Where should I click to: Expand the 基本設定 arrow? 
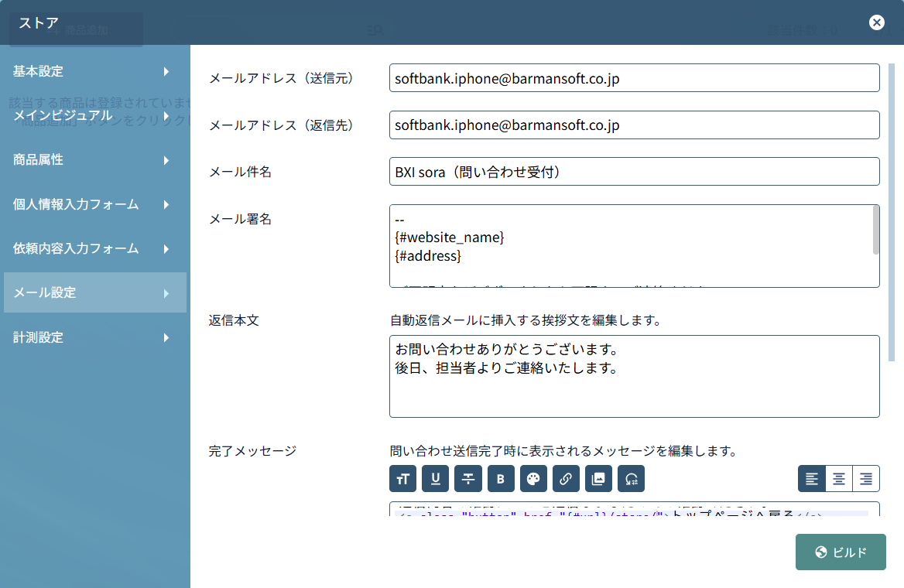click(166, 71)
